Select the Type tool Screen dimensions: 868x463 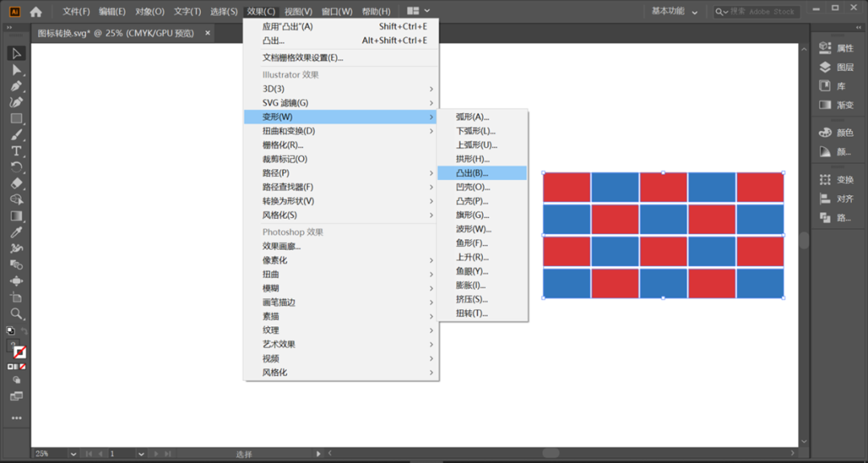coord(16,150)
